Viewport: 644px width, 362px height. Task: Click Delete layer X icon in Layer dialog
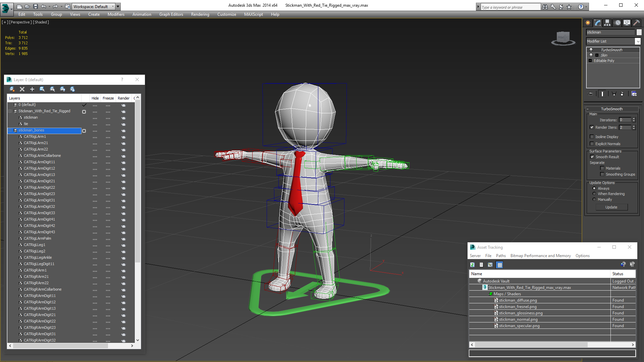[x=22, y=89]
